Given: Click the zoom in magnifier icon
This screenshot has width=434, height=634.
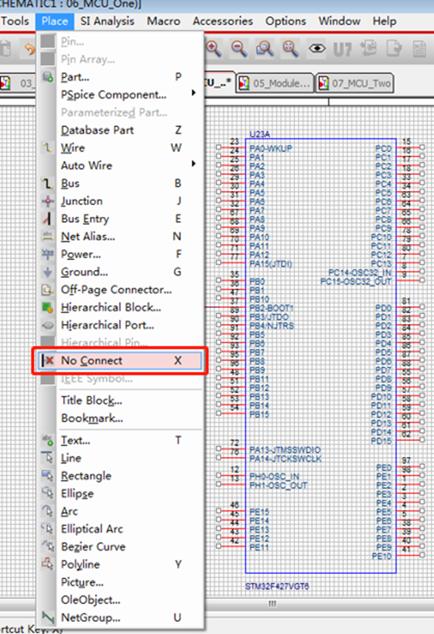Looking at the screenshot, I should (x=214, y=49).
